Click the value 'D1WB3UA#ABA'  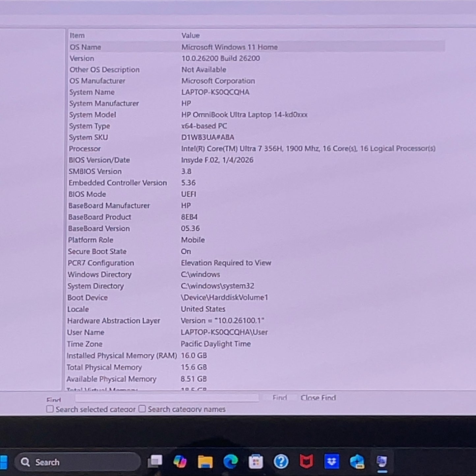(208, 137)
